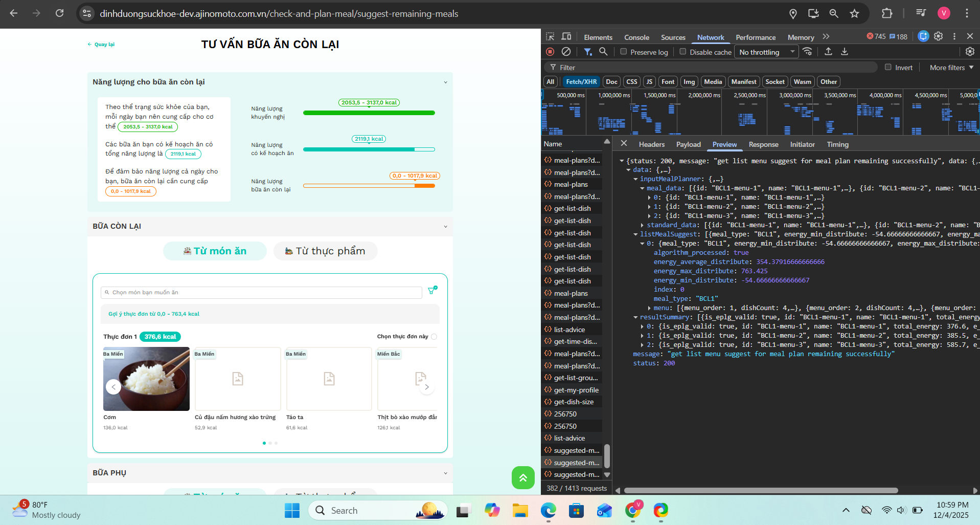This screenshot has width=980, height=525.
Task: Open the meal filter icon beside search
Action: [x=432, y=290]
